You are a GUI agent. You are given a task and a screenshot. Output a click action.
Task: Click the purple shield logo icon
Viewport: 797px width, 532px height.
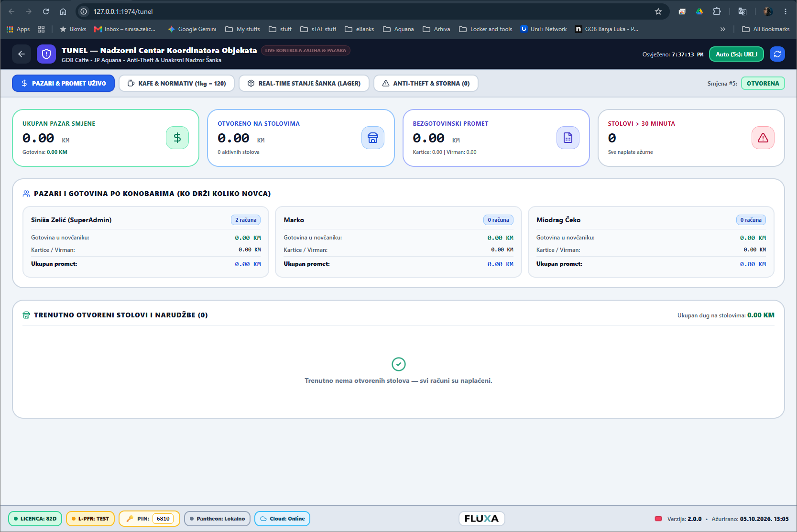pyautogui.click(x=46, y=54)
